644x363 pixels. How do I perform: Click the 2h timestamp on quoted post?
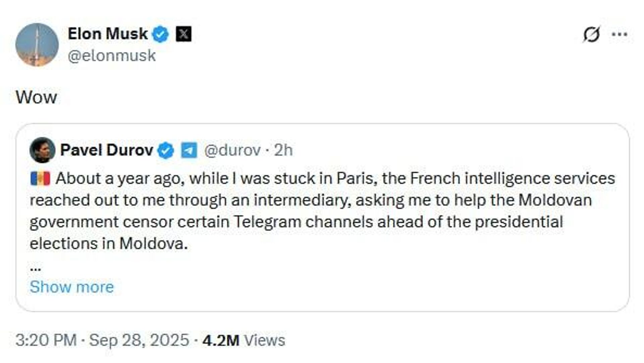click(283, 150)
